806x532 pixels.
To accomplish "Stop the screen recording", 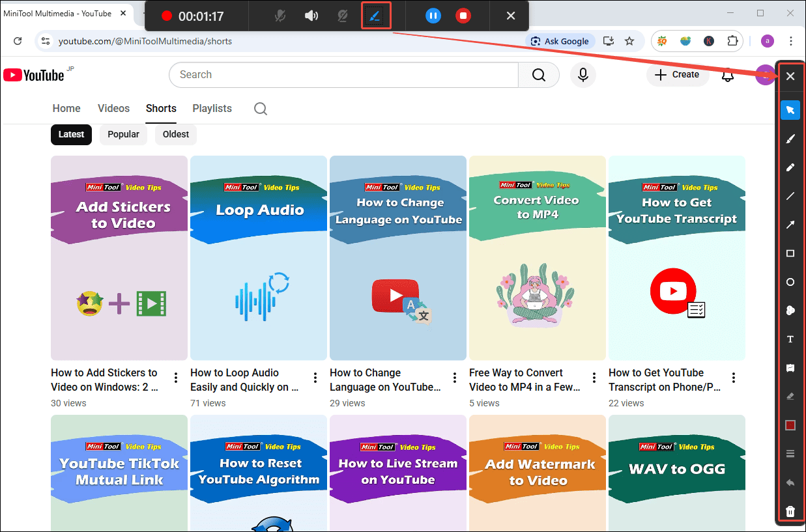I will (x=463, y=16).
